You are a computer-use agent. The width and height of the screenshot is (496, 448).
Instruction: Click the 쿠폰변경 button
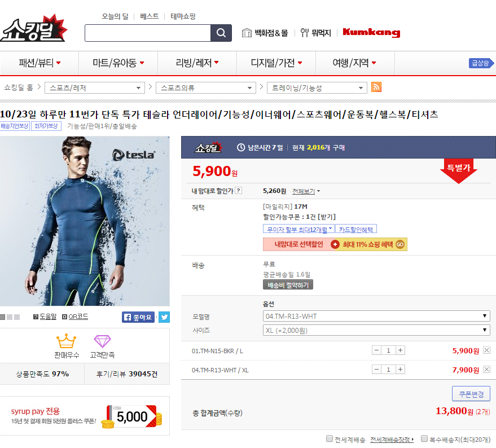pos(471,393)
